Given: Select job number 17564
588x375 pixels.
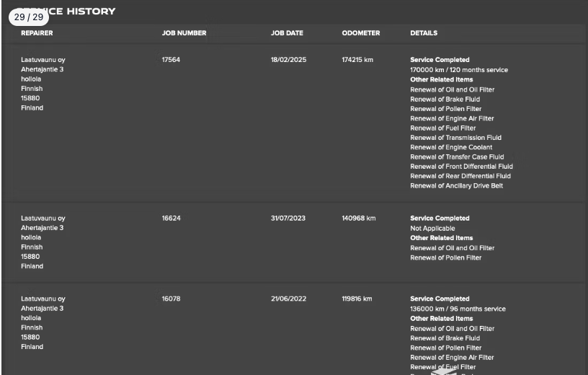Looking at the screenshot, I should click(171, 60).
